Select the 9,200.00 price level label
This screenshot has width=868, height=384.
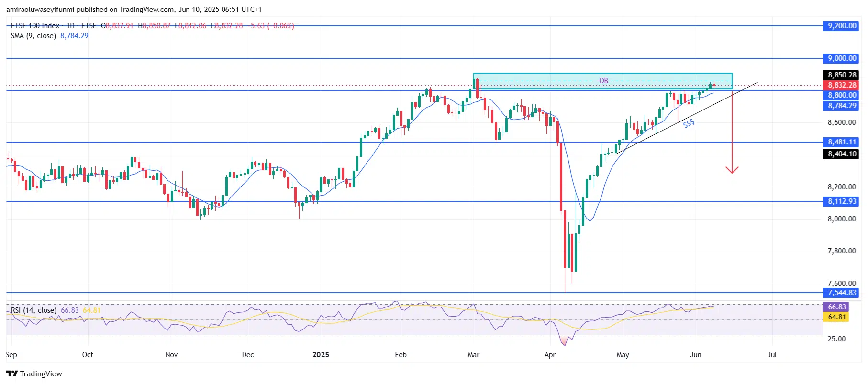coord(842,26)
